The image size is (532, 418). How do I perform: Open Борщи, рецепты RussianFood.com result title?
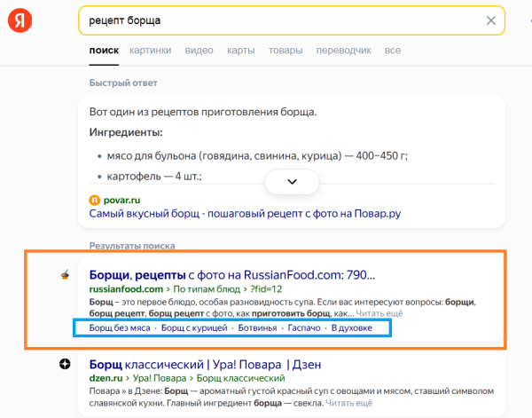(231, 275)
